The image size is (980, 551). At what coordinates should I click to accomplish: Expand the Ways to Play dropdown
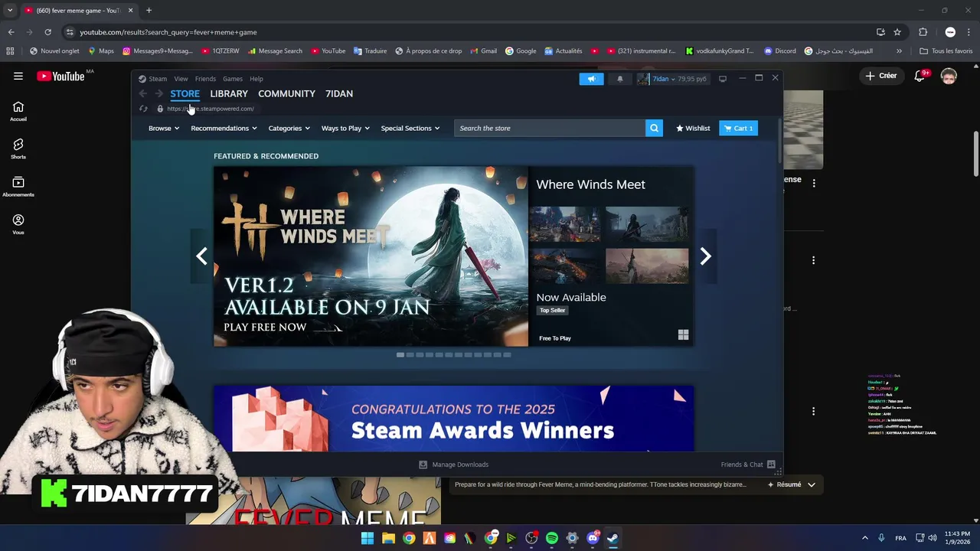pos(345,128)
